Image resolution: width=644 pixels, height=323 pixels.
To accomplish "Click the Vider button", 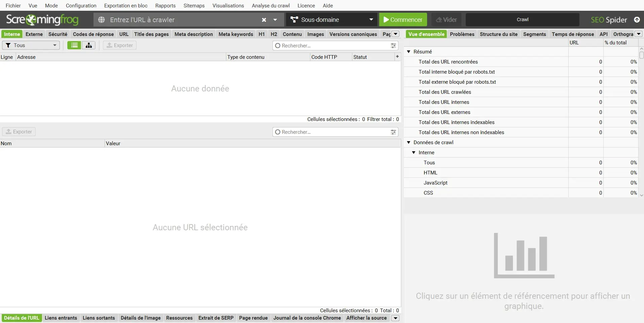I will [446, 20].
